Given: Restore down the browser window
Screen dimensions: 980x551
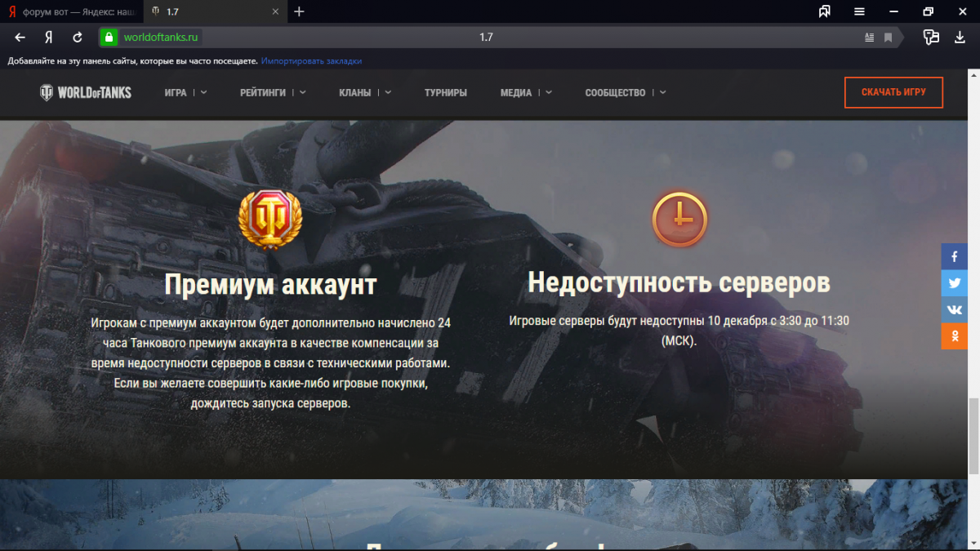Looking at the screenshot, I should pyautogui.click(x=928, y=11).
